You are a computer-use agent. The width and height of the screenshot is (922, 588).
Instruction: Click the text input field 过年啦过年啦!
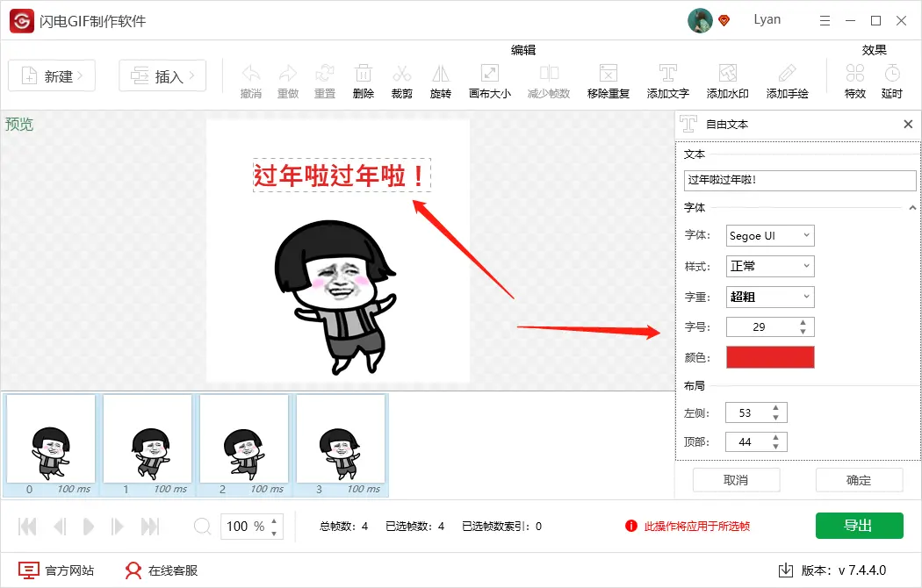tap(800, 180)
